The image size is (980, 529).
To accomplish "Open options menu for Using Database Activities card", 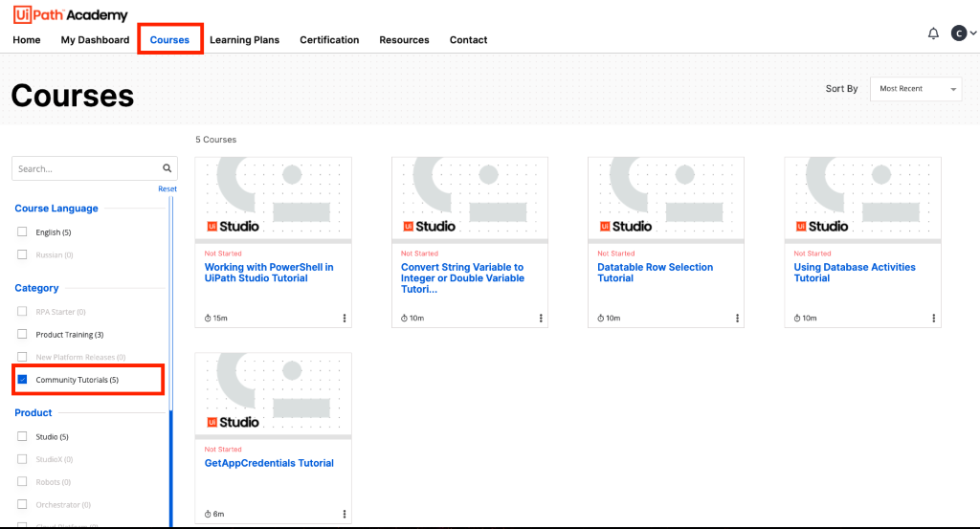I will coord(934,318).
